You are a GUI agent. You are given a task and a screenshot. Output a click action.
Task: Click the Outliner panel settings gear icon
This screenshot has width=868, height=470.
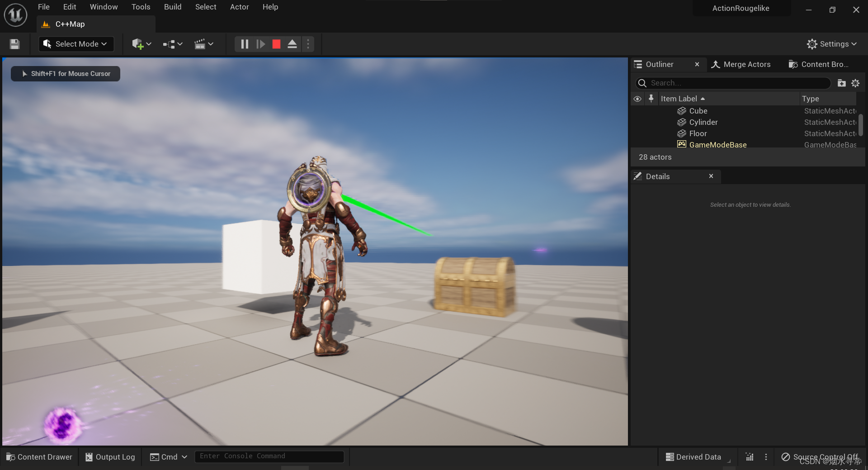[x=855, y=83]
